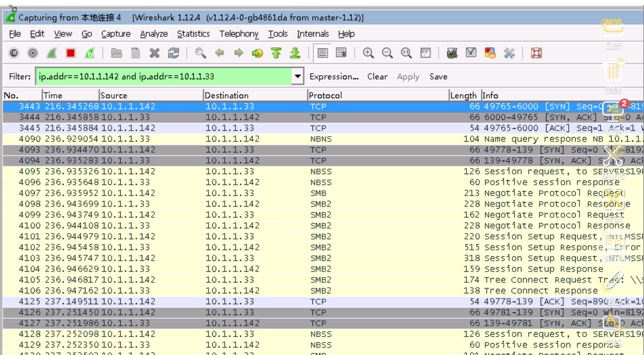Screen dimensions: 644x355
Task: Select packet 4097 SMB Negotiate Protocol Request
Action: [323, 193]
